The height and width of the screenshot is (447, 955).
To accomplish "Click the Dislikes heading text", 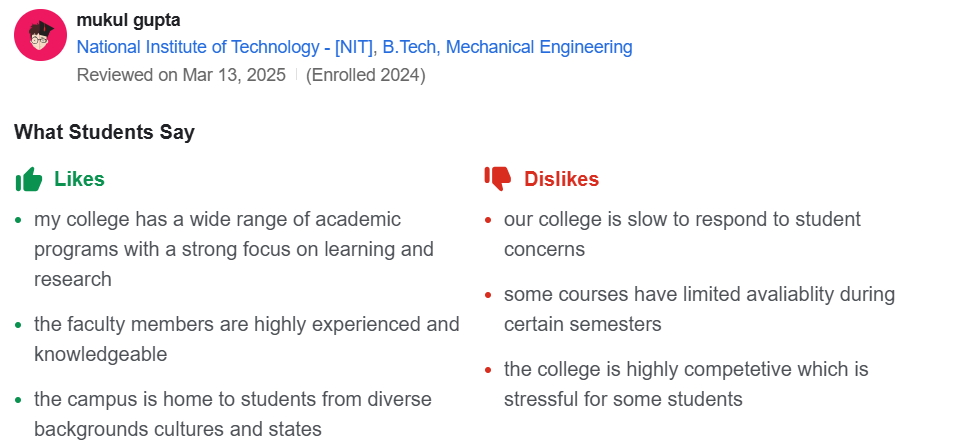I will pyautogui.click(x=562, y=179).
